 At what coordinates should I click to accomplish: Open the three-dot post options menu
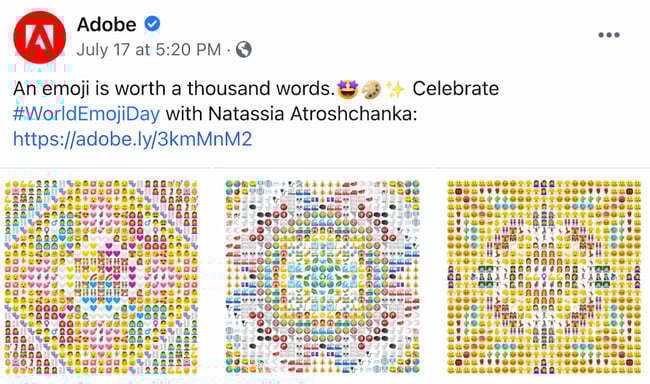(609, 35)
